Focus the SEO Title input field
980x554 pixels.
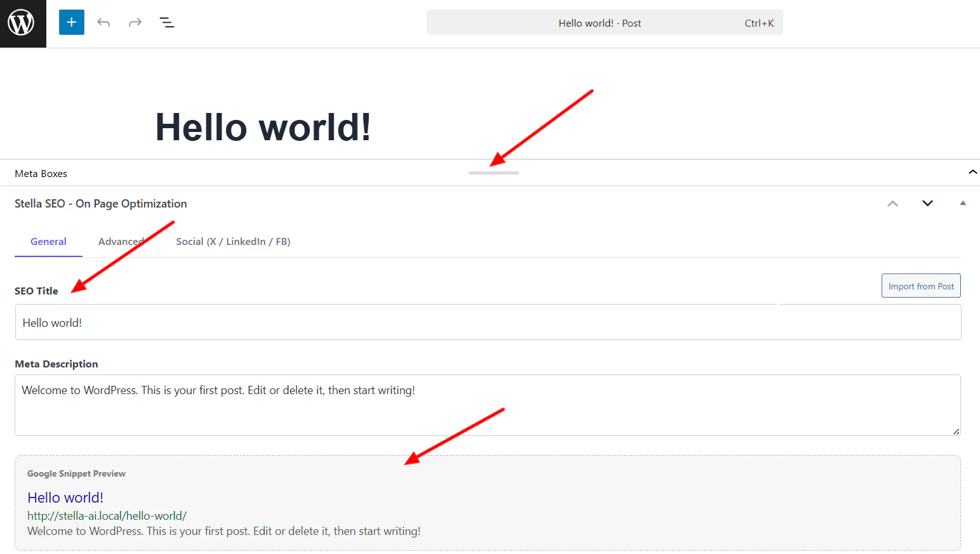pos(488,322)
